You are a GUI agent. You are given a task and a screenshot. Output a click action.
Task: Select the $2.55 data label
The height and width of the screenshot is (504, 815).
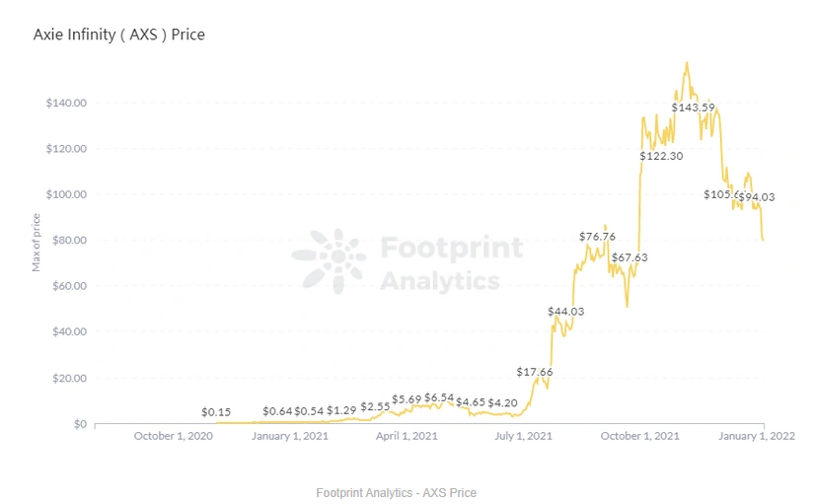375,406
